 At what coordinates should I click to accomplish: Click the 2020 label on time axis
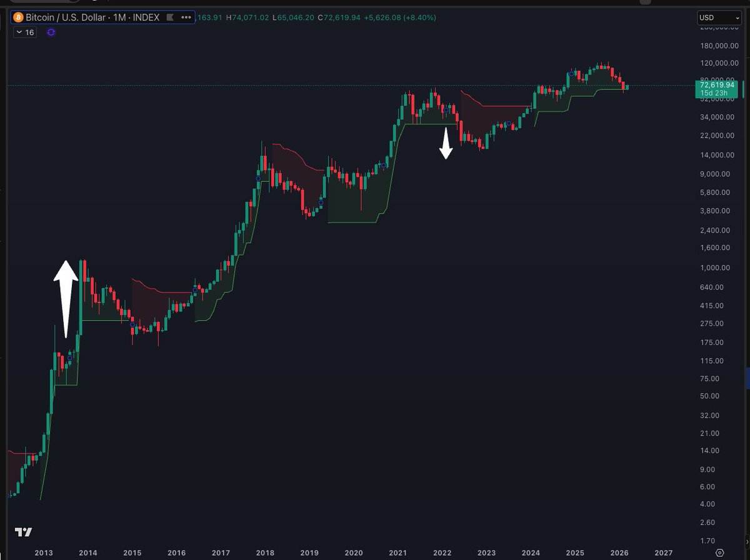354,553
